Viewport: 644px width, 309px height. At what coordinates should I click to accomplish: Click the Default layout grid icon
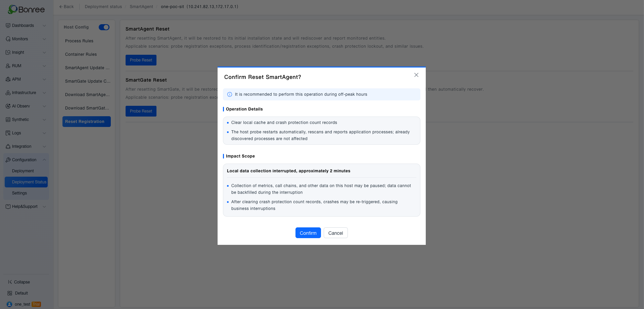click(x=10, y=293)
